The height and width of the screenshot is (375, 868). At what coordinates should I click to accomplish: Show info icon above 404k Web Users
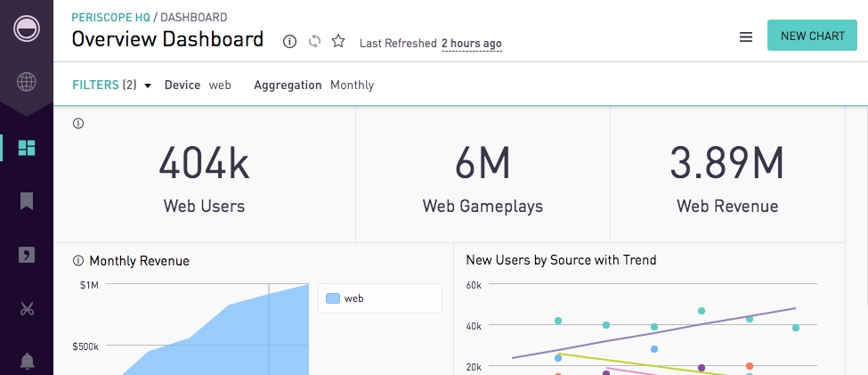coord(78,124)
